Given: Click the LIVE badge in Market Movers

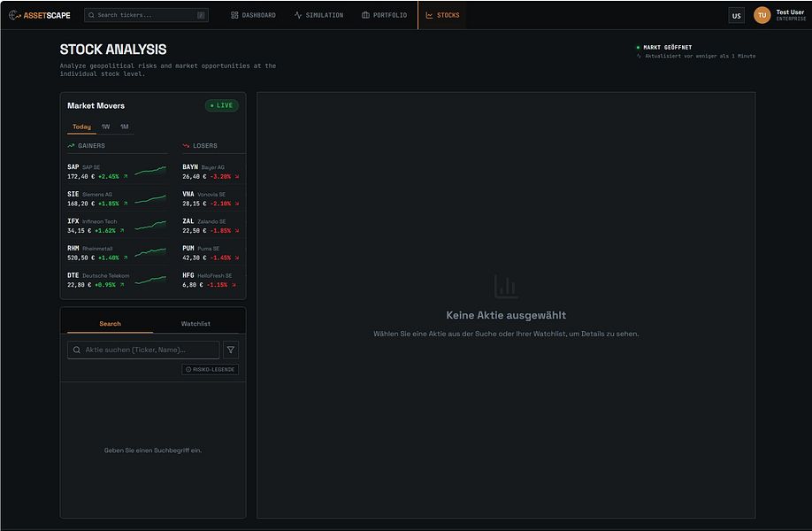Looking at the screenshot, I should [222, 105].
